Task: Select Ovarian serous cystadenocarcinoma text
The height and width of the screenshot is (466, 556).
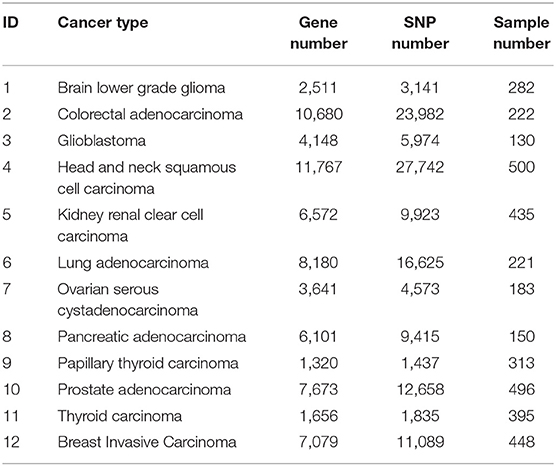Action: [x=128, y=300]
